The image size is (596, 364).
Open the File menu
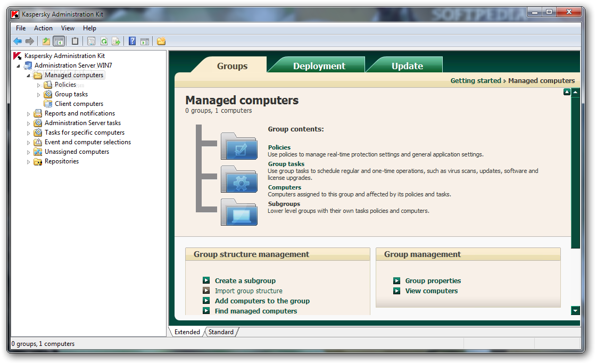point(21,28)
